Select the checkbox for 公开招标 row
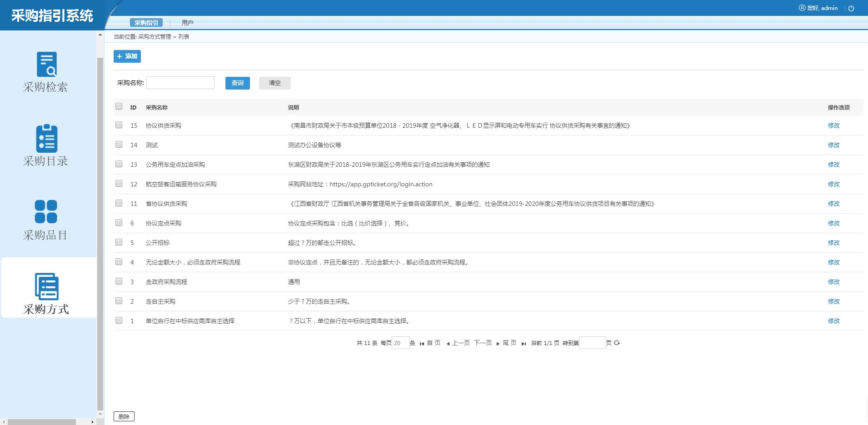Screen dimensions: 868x425 pyautogui.click(x=119, y=242)
